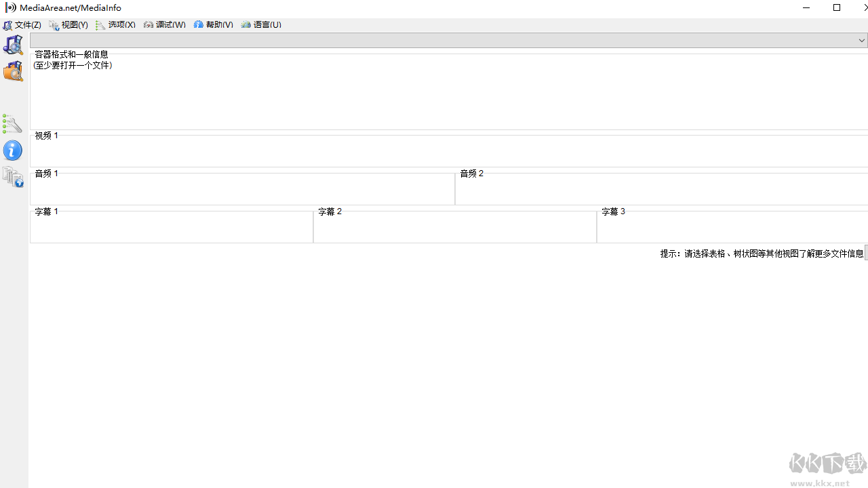This screenshot has height=488, width=868.
Task: Click the globe icon beside 语言(U)
Action: point(246,24)
